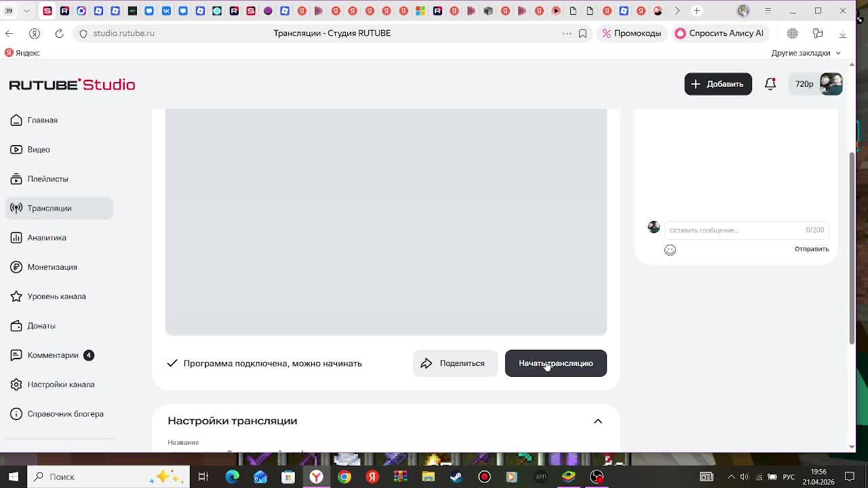Open OBS Studio from the taskbar
The height and width of the screenshot is (488, 868).
pos(597,476)
